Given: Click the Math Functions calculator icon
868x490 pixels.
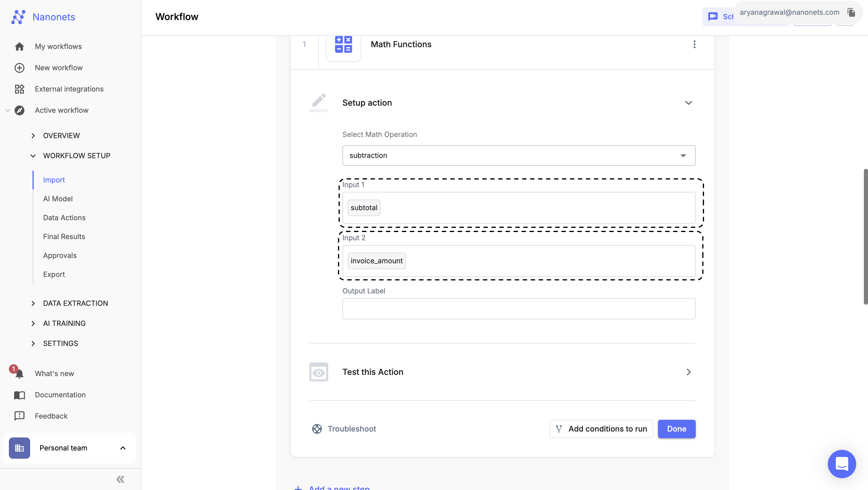Looking at the screenshot, I should pos(343,45).
